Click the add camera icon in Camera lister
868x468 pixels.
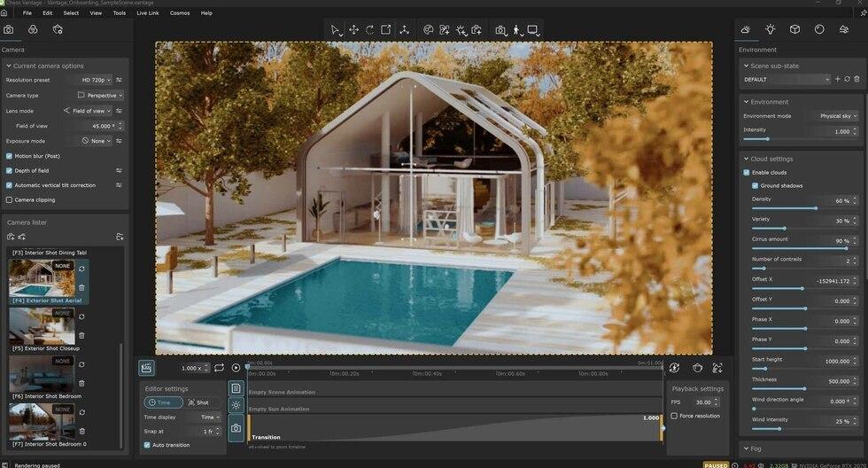(x=11, y=237)
